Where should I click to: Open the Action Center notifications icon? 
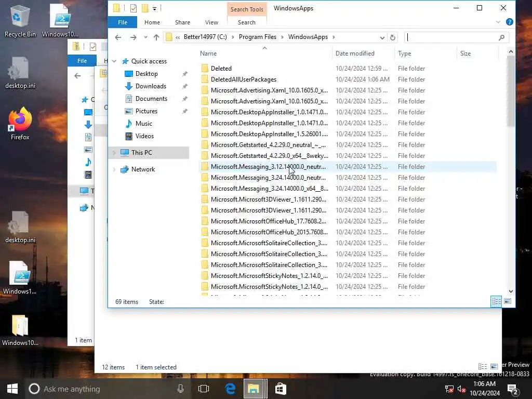point(512,390)
